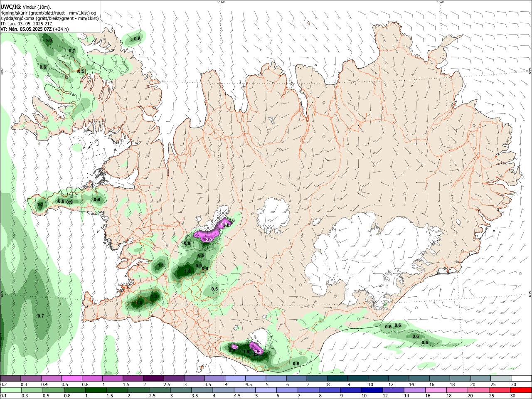The height and width of the screenshot is (399, 532).
Task: Click the 1.8 precipitation value in dark green
Action: tap(187, 271)
